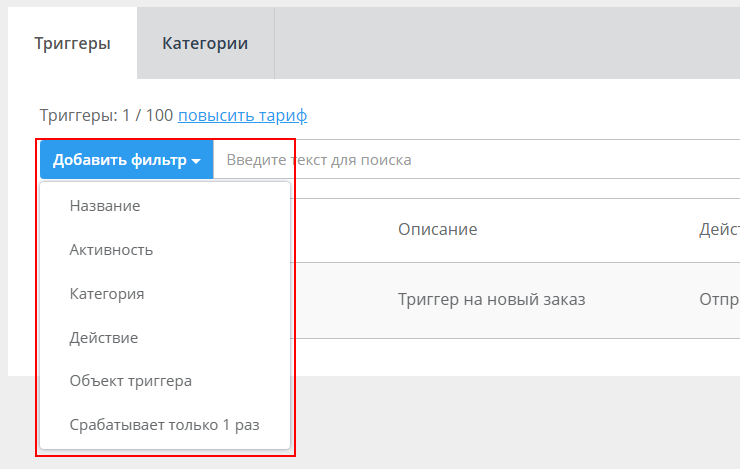Switch to the Категории tab
Screen dimensions: 740x469
[205, 43]
